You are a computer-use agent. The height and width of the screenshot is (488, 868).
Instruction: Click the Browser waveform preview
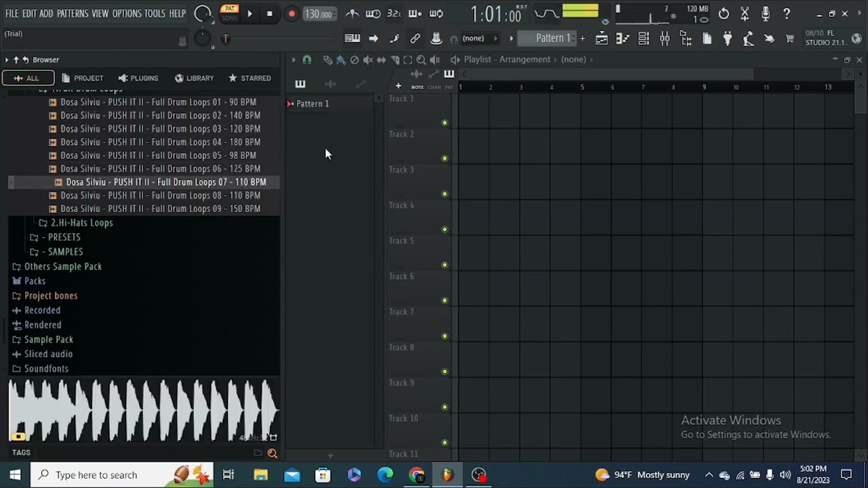tap(144, 411)
